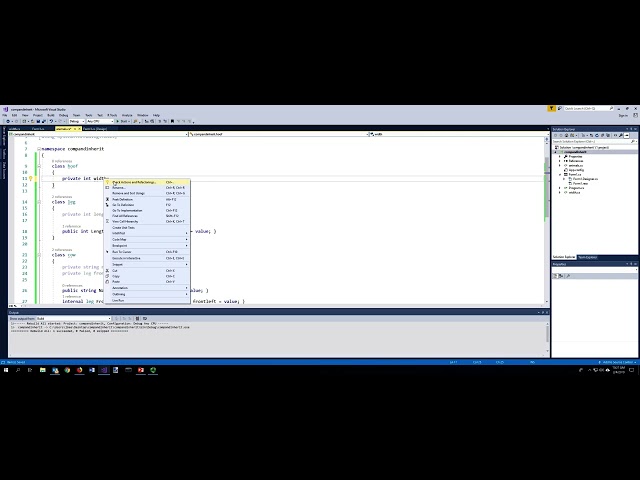
Task: Open the Build menu
Action: point(51,116)
